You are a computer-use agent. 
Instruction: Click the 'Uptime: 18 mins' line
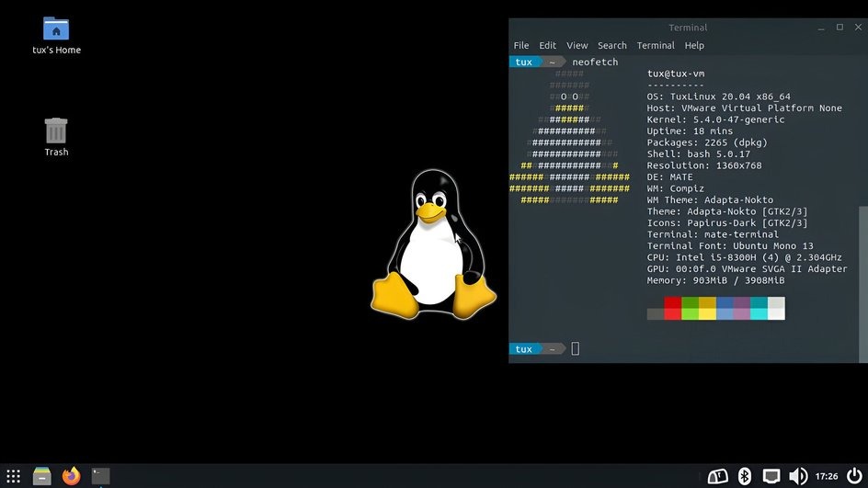[690, 131]
